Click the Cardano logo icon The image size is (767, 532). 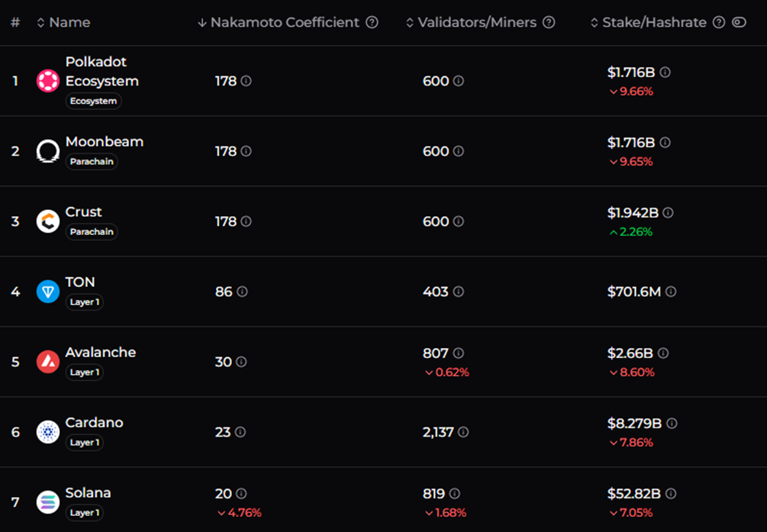[48, 432]
